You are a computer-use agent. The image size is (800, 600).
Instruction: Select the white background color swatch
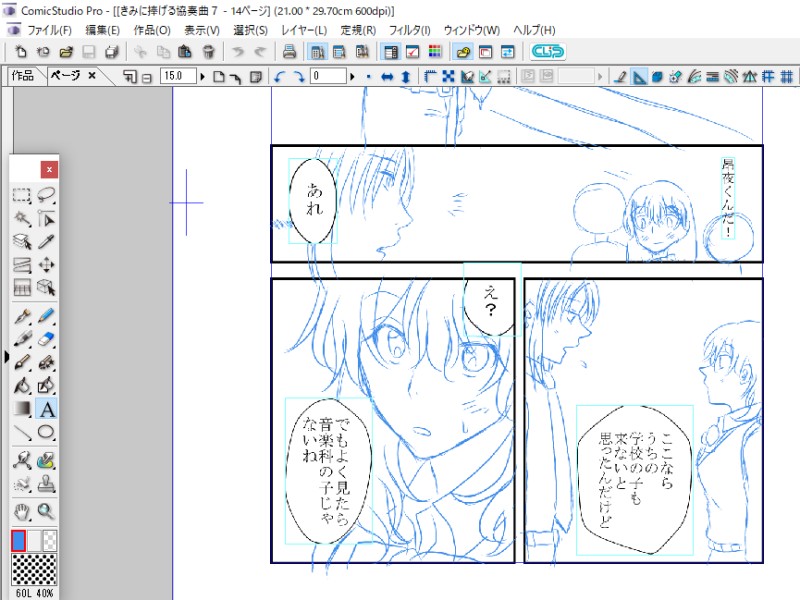[x=34, y=541]
